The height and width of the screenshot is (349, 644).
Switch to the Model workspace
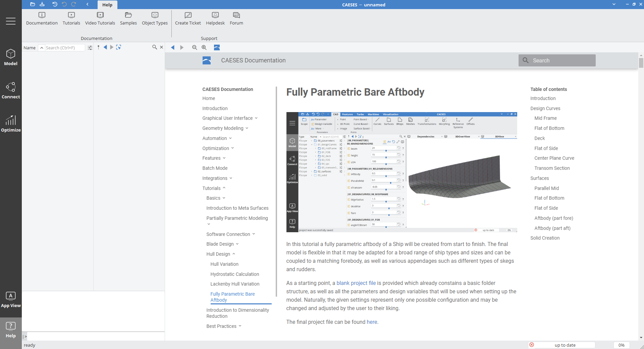tap(11, 57)
